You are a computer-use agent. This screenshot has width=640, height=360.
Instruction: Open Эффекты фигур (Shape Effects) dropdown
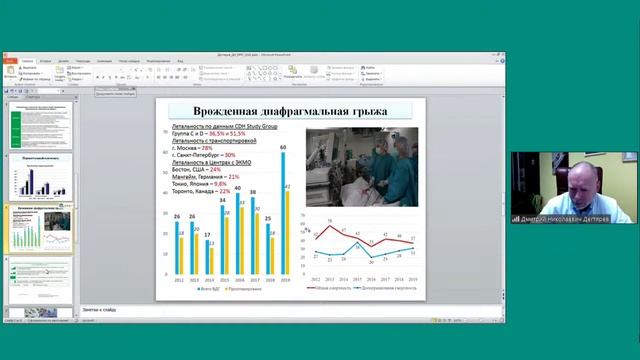click(x=342, y=79)
